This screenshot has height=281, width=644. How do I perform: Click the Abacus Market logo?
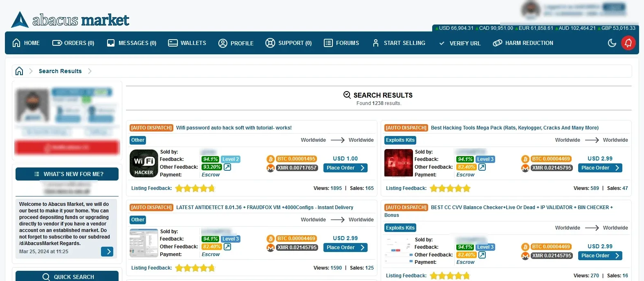(x=70, y=20)
